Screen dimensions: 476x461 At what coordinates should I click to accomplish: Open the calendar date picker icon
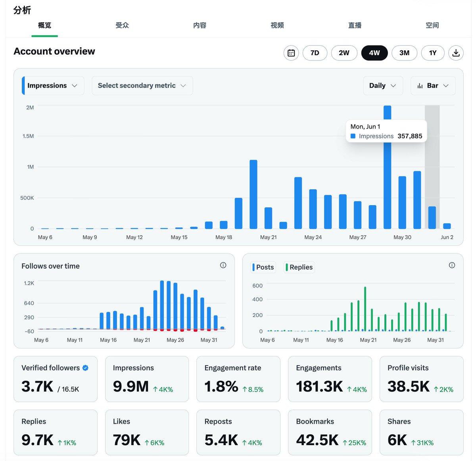(x=291, y=53)
